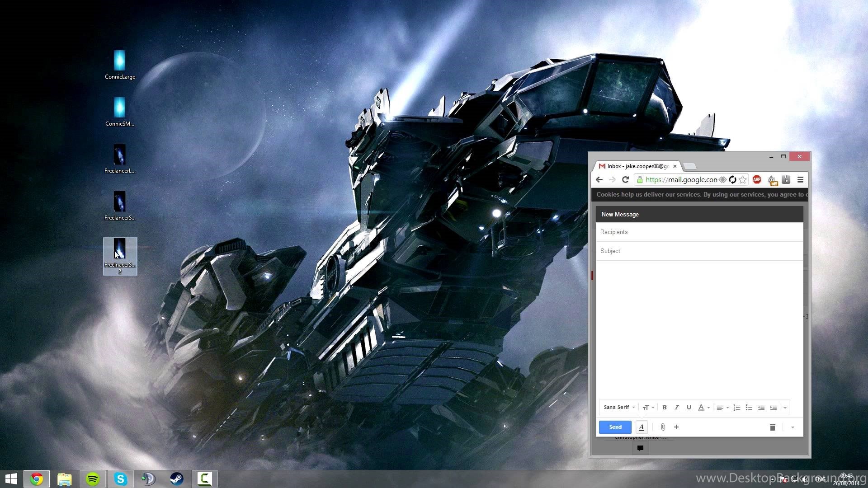The width and height of the screenshot is (868, 488).
Task: Click the message body area
Action: point(699,329)
